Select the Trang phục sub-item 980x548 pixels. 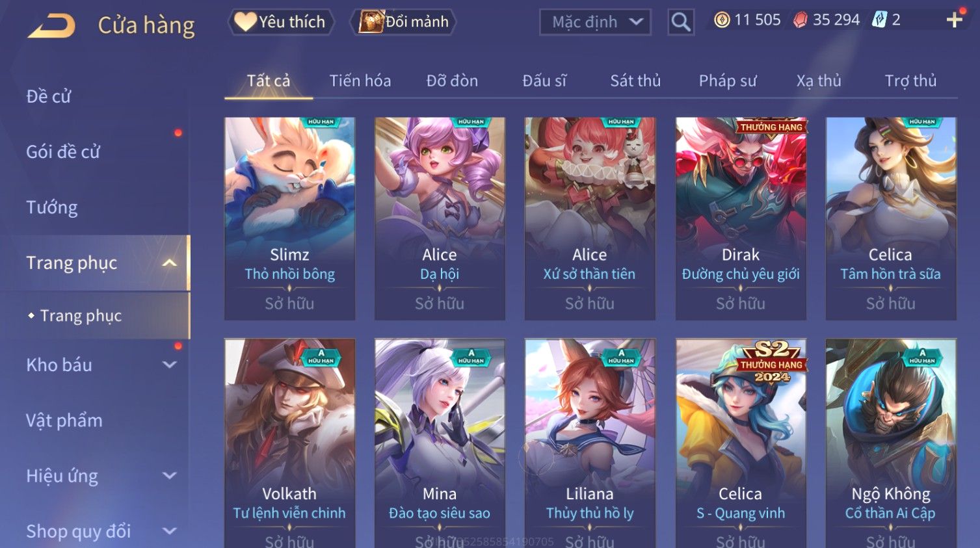click(81, 316)
